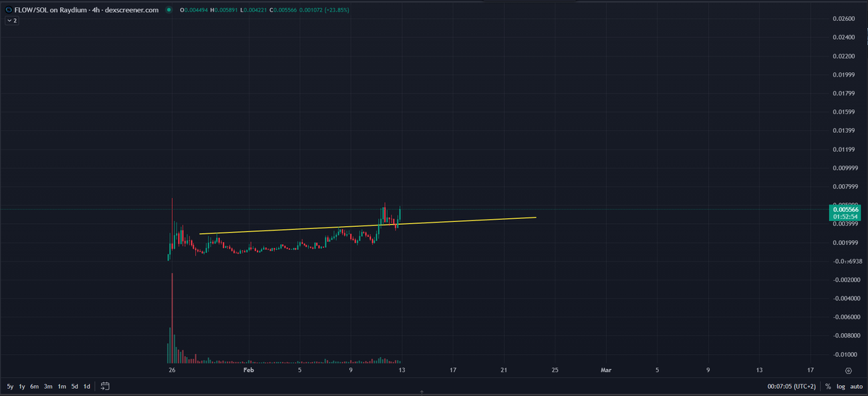
Task: Click the 0.01399 price axis label
Action: [x=845, y=130]
